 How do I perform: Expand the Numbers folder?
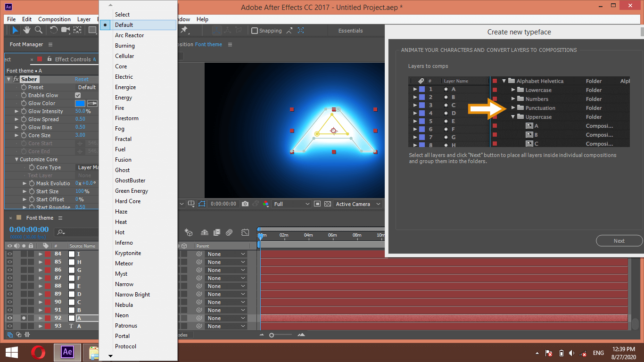click(513, 99)
